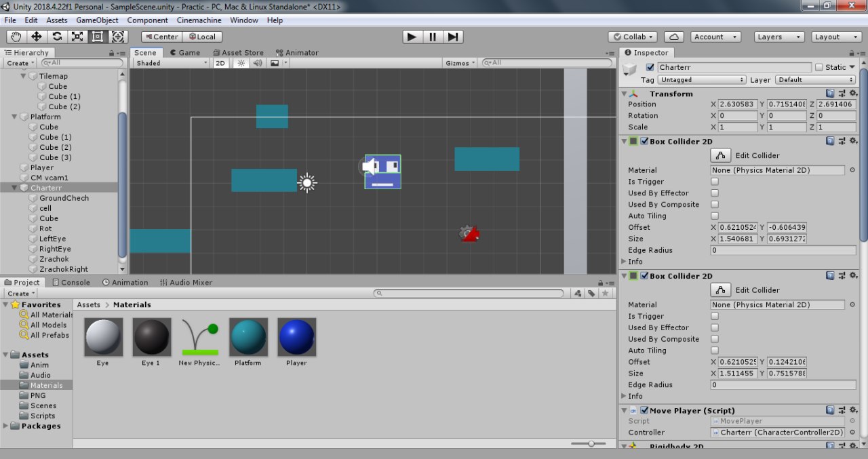Select the Eye material thumbnail
Image resolution: width=868 pixels, height=459 pixels.
103,337
